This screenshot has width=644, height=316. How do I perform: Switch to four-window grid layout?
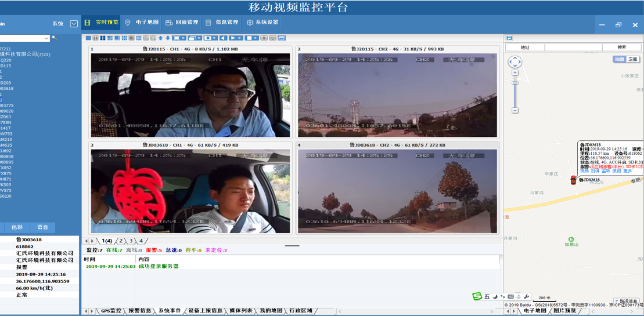point(103,38)
